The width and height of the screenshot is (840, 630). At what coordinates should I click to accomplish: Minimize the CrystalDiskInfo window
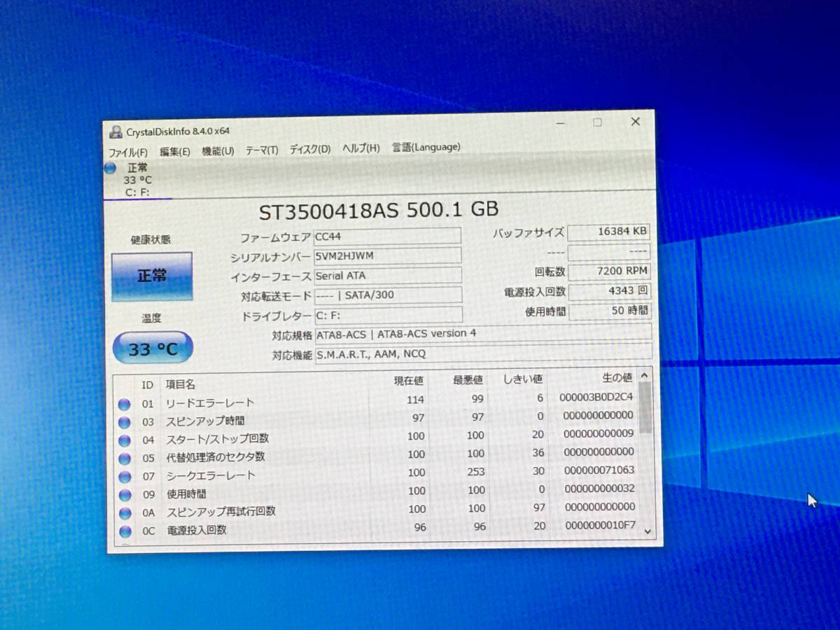(561, 124)
